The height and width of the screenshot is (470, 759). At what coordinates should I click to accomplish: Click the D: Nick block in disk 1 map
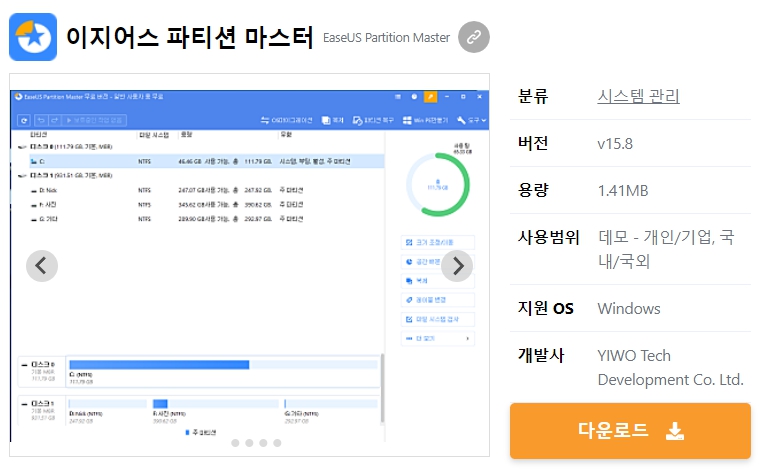pos(107,410)
